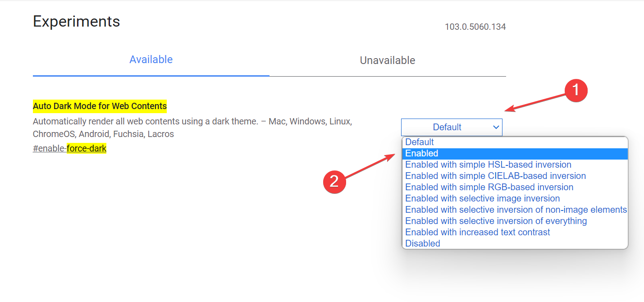This screenshot has height=302, width=644.
Task: Select the Default option in list
Action: coord(420,142)
